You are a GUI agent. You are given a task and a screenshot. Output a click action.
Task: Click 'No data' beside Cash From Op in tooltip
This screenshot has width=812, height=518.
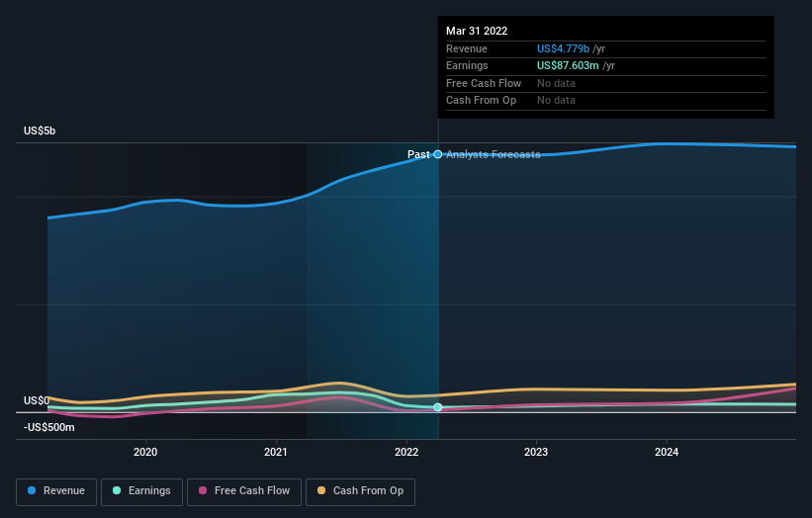[556, 101]
